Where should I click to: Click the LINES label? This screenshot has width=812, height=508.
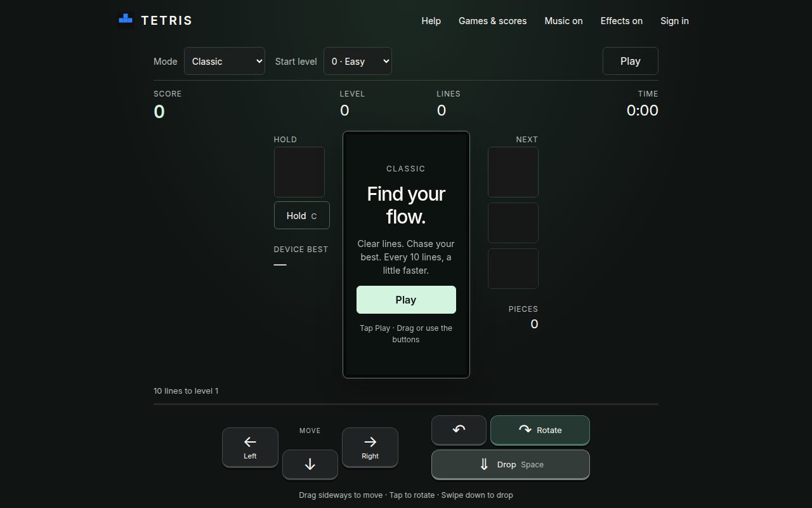[x=449, y=94]
